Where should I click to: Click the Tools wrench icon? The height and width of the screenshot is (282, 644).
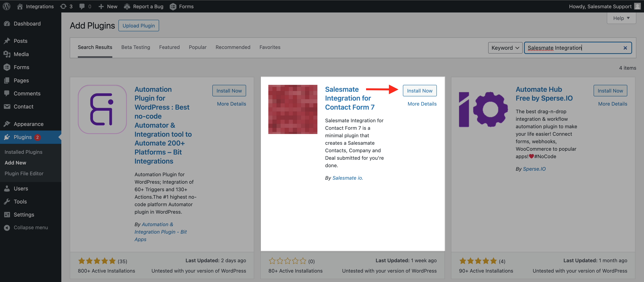point(7,201)
